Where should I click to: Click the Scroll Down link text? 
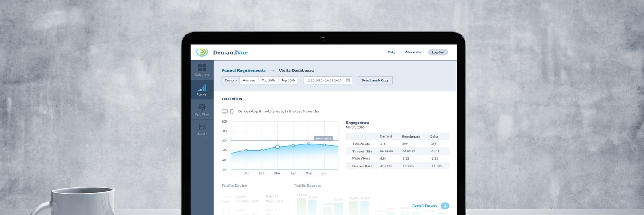tap(424, 206)
